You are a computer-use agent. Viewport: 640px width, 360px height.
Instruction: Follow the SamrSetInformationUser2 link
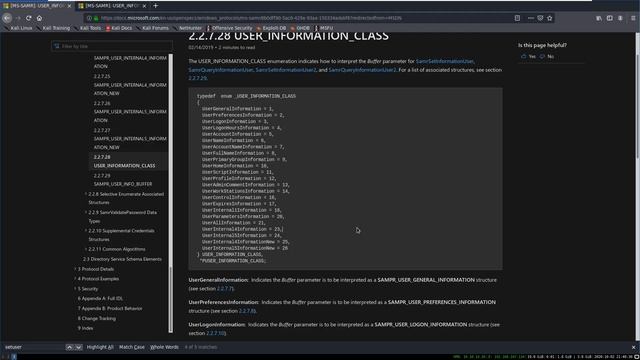(286, 70)
